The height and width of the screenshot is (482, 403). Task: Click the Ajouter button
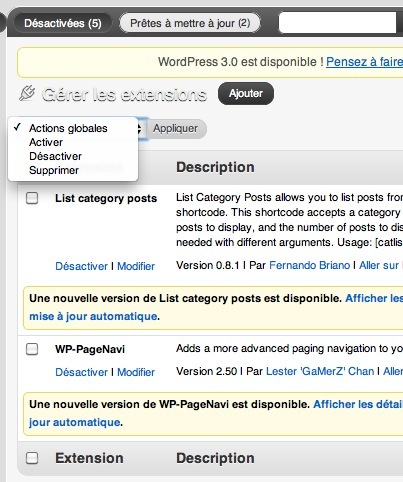click(x=246, y=93)
